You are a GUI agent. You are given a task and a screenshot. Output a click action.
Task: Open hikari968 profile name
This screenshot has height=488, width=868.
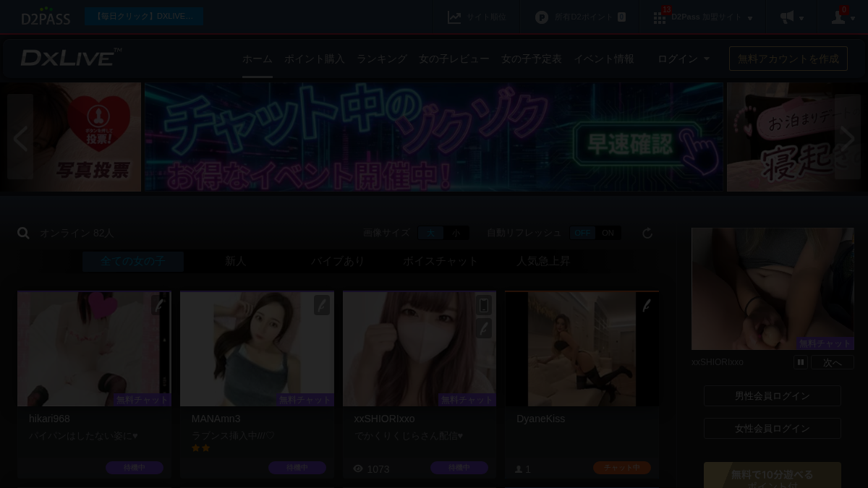[x=49, y=419]
